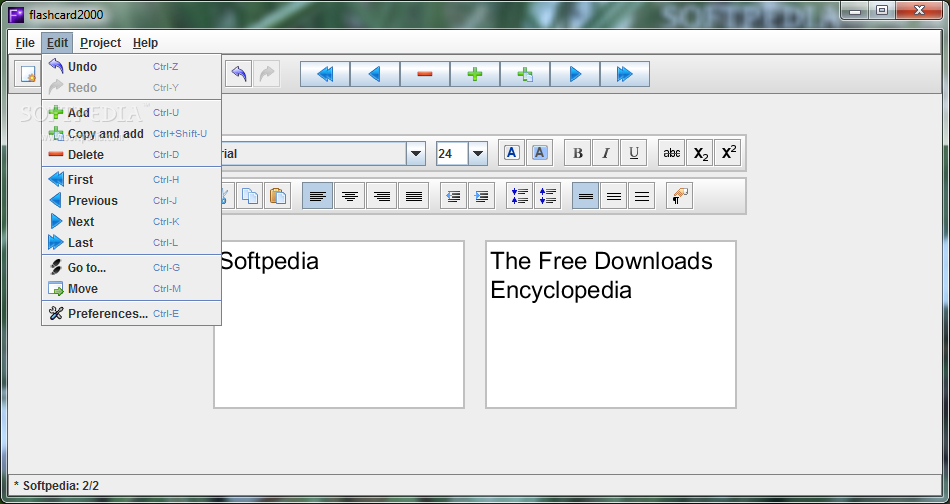This screenshot has height=504, width=950.
Task: Justify text alignment
Action: (x=414, y=196)
